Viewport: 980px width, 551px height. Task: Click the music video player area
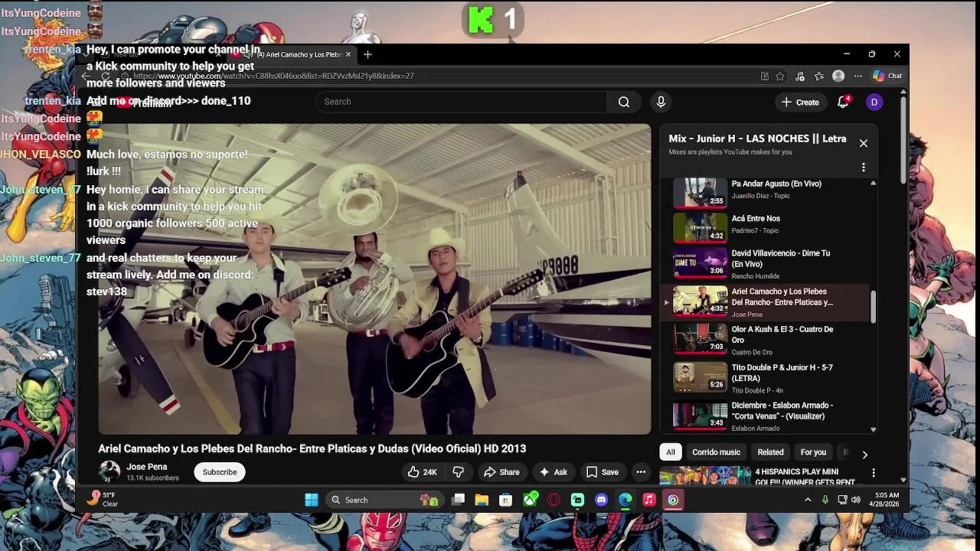coord(374,279)
